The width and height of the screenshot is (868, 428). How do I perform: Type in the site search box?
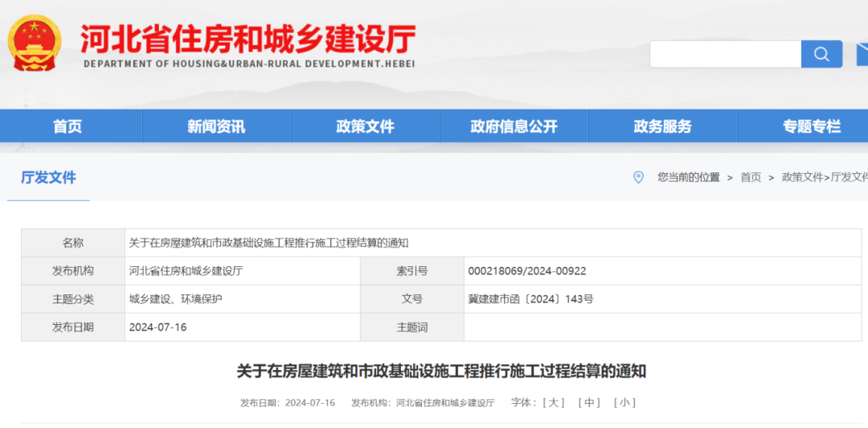point(725,54)
